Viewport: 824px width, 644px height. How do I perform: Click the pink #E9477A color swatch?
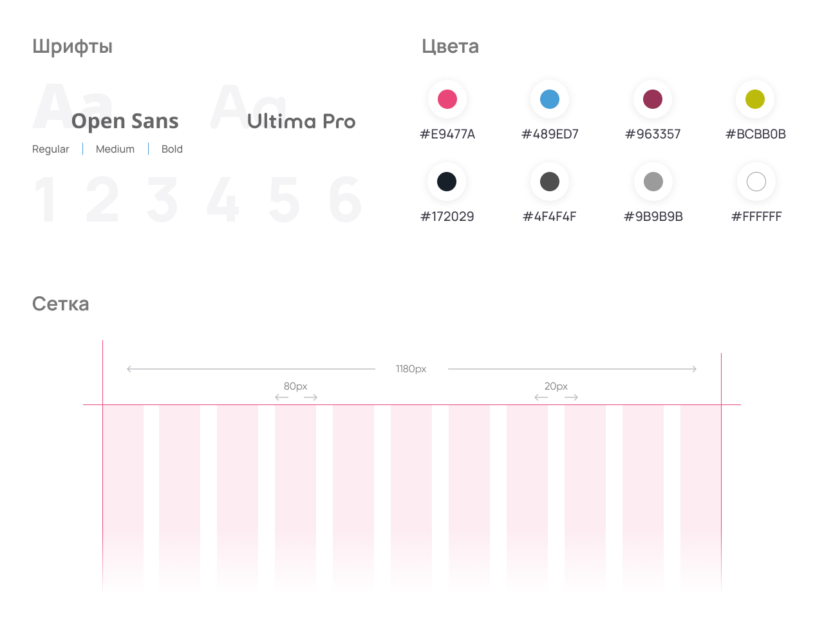click(x=447, y=99)
